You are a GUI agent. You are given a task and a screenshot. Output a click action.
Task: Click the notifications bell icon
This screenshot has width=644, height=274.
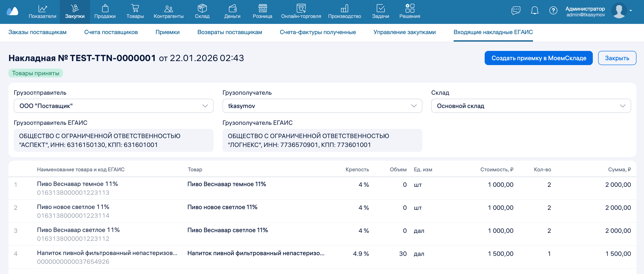tap(535, 11)
